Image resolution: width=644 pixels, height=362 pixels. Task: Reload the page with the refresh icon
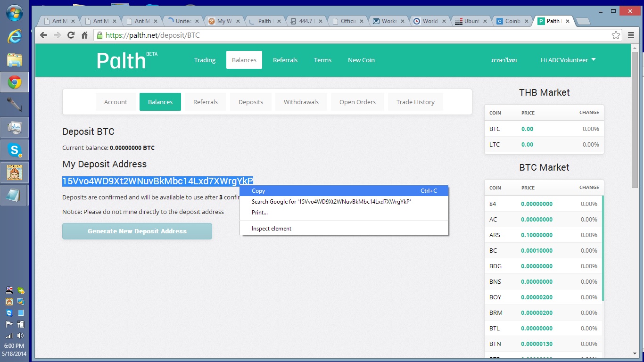[71, 35]
